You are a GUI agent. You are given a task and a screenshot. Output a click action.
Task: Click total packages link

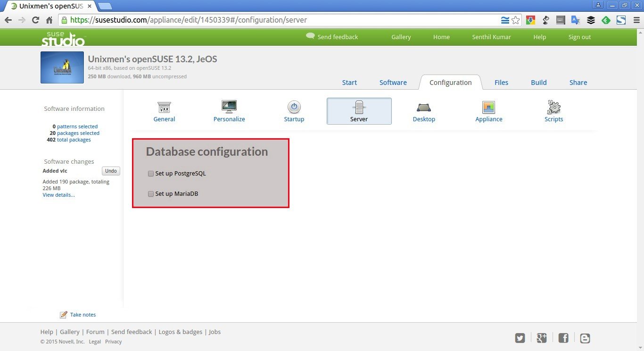tap(74, 140)
